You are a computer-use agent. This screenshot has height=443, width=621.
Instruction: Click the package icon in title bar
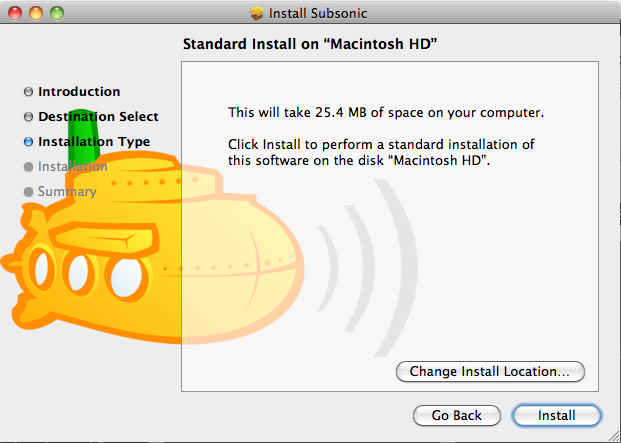(x=258, y=13)
